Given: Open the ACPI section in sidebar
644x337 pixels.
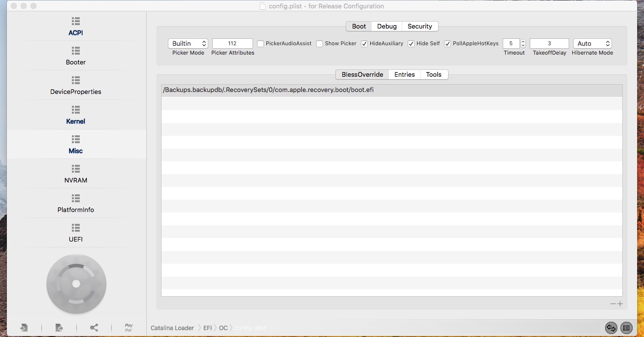Looking at the screenshot, I should click(x=76, y=27).
